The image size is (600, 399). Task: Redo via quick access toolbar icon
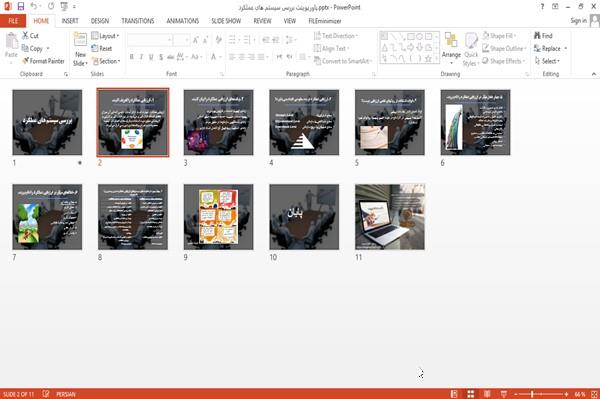(x=51, y=7)
